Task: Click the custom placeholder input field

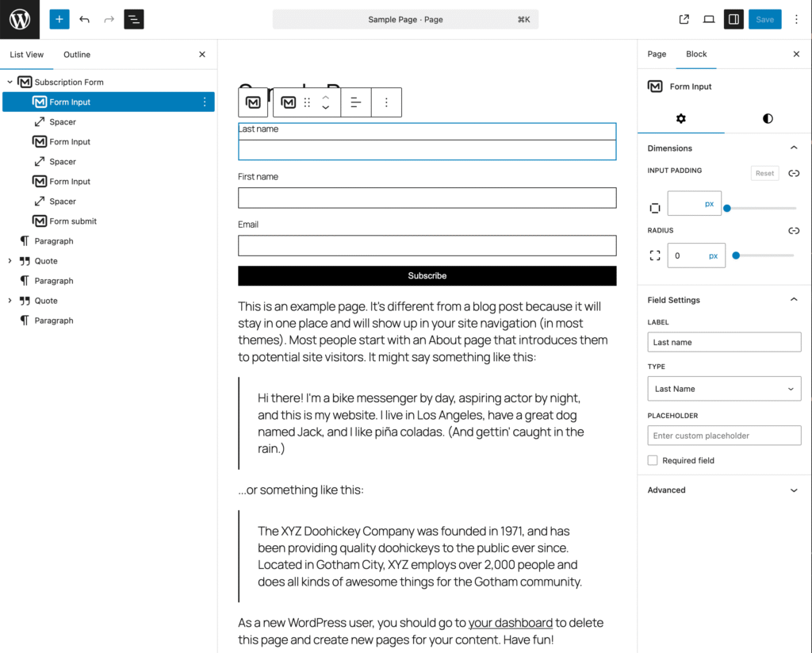Action: 723,435
